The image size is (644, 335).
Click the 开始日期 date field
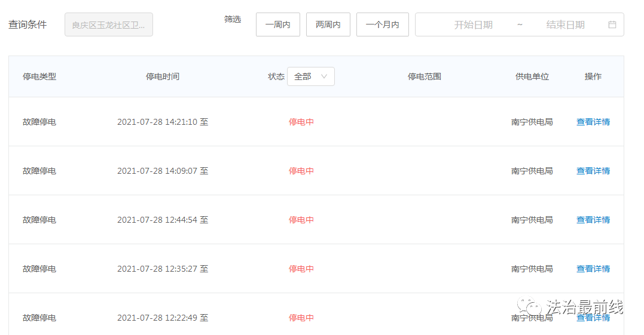pyautogui.click(x=473, y=25)
